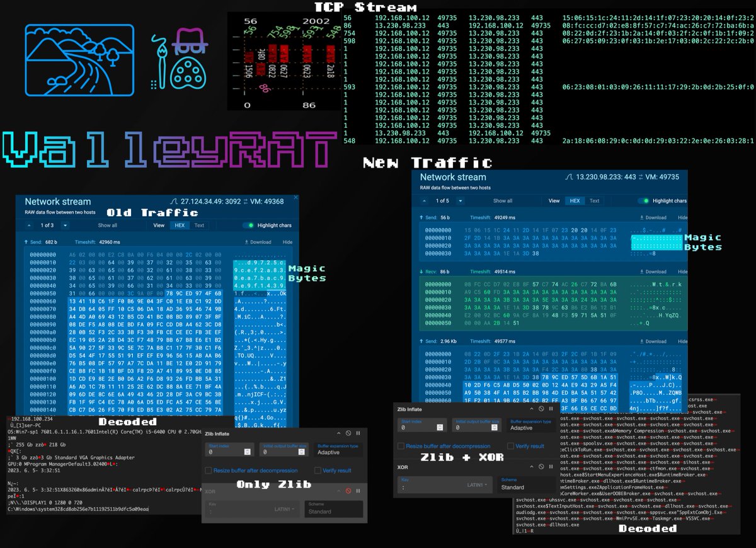
Task: Hide the 86 b Recv packet
Action: point(682,271)
